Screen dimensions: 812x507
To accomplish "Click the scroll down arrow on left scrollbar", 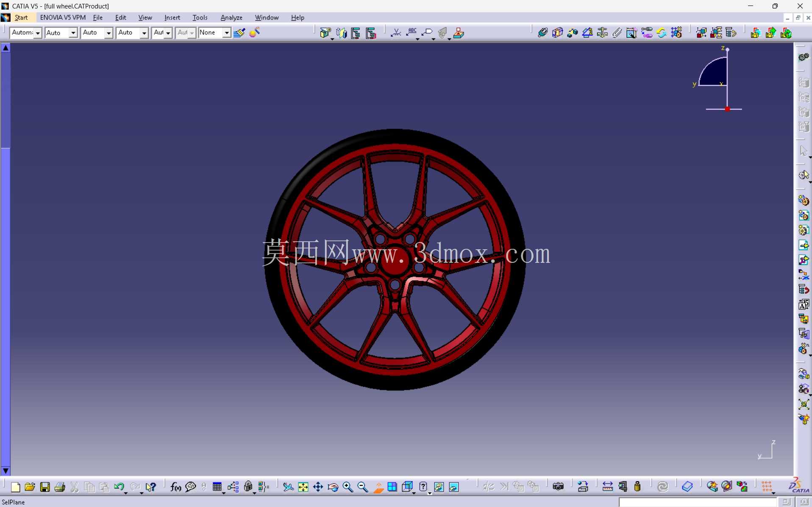I will point(6,471).
